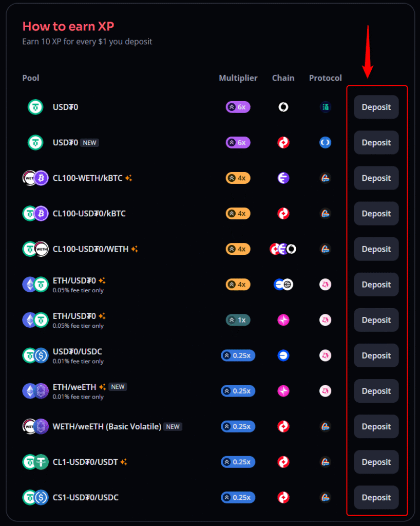Click the purple chain icon for CL100-WETH/kBTC
420x526 pixels.
coord(283,178)
